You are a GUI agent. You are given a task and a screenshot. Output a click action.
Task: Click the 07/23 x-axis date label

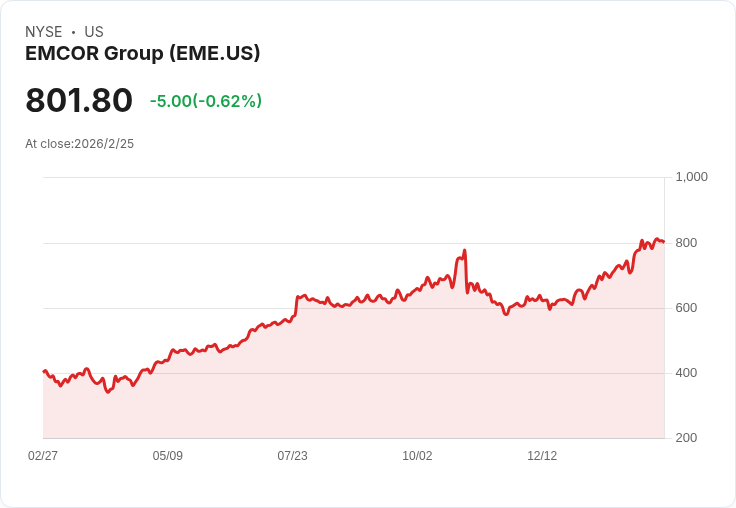[x=292, y=455]
